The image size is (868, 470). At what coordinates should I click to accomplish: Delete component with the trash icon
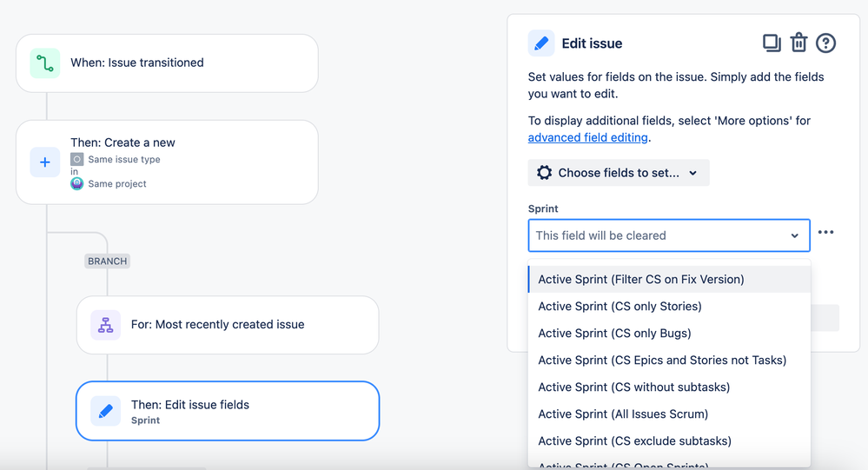pyautogui.click(x=798, y=43)
